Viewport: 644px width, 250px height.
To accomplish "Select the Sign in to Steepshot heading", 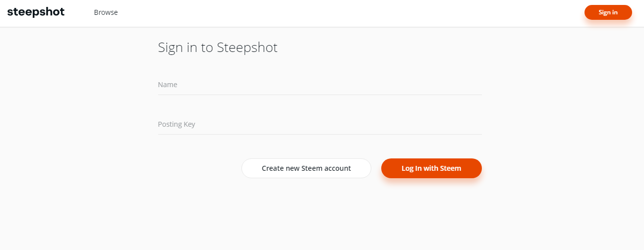I will tap(218, 48).
